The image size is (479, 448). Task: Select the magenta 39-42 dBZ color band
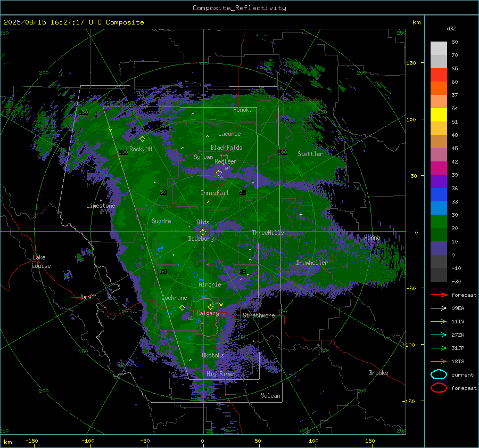coord(439,168)
